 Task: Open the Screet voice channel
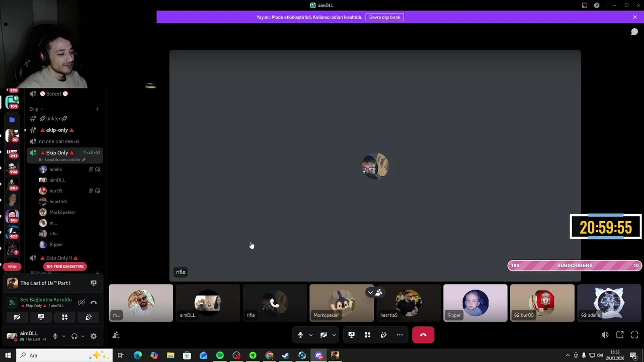click(65, 94)
